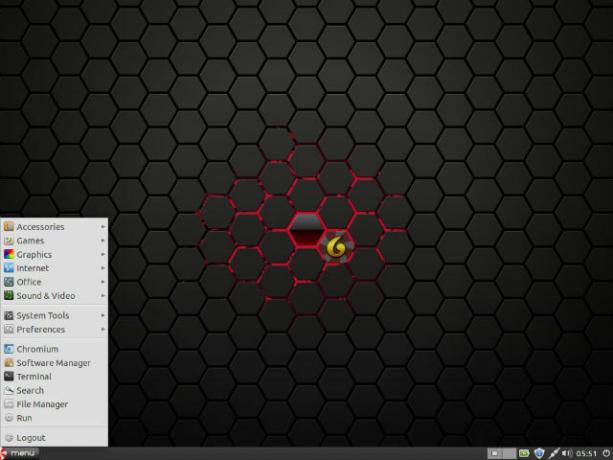
Task: Open the volume speaker tray icon
Action: (x=567, y=453)
